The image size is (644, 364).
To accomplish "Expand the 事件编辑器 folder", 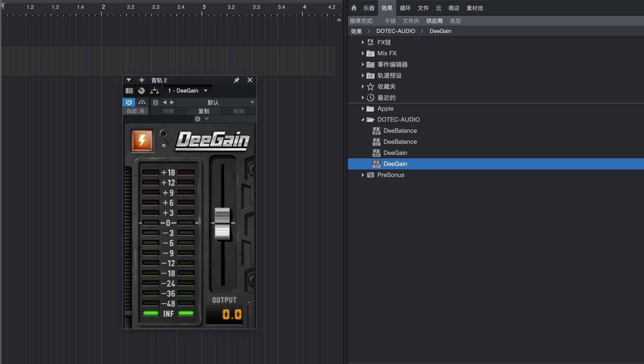I will coord(362,64).
